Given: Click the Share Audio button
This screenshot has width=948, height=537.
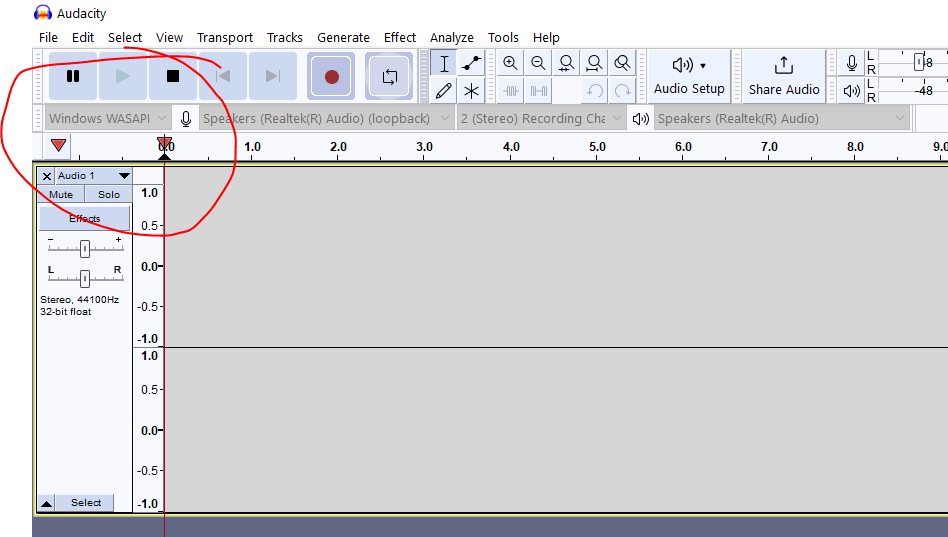Looking at the screenshot, I should [x=784, y=76].
